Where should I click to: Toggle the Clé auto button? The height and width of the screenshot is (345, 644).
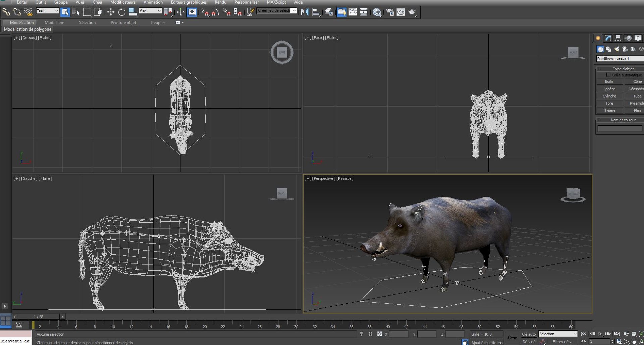tap(529, 334)
